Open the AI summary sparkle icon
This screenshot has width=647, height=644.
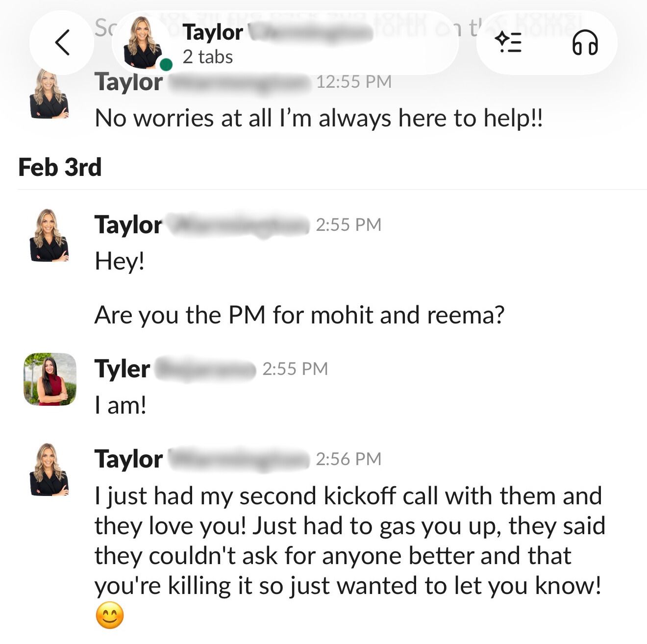point(508,43)
